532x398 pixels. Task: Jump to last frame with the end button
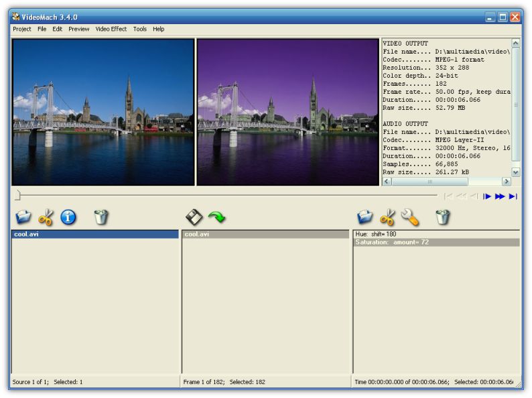pyautogui.click(x=513, y=196)
